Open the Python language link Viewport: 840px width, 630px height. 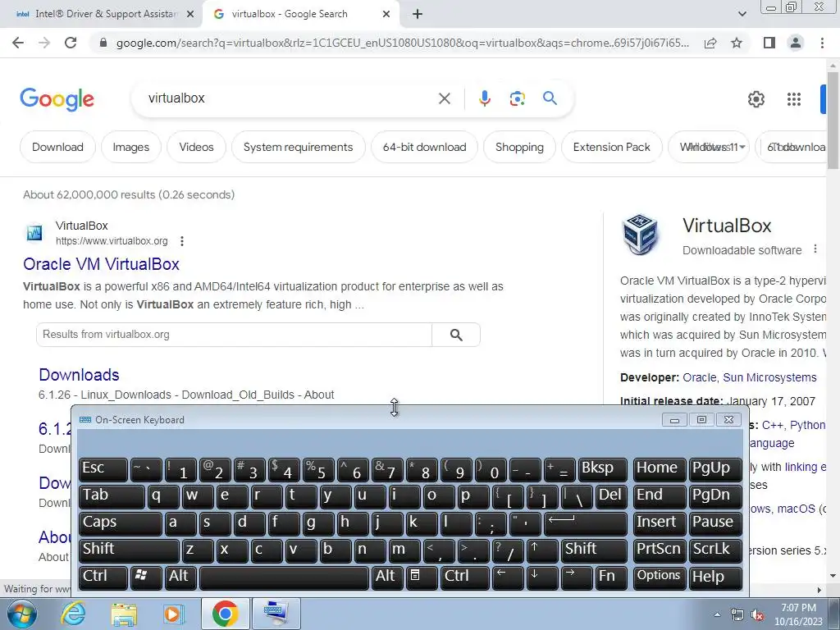(x=807, y=426)
